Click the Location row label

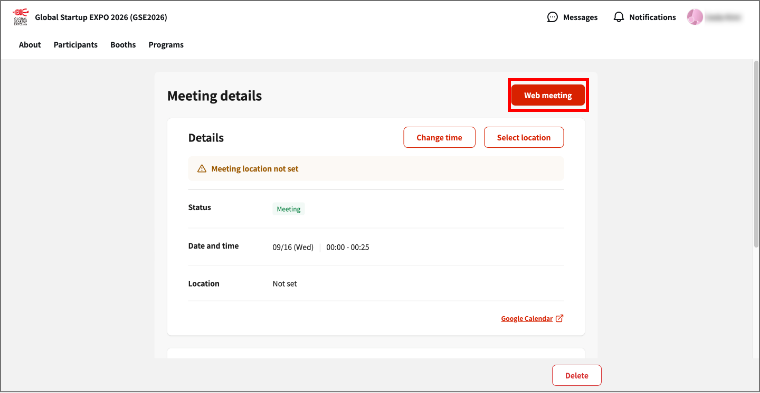pyautogui.click(x=204, y=283)
